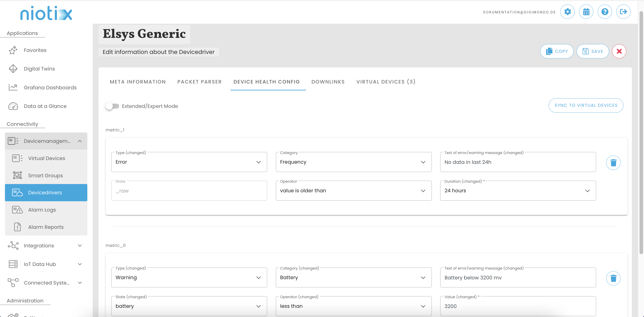This screenshot has height=317, width=644.
Task: Click the Sync to Virtual Devices button
Action: click(586, 105)
